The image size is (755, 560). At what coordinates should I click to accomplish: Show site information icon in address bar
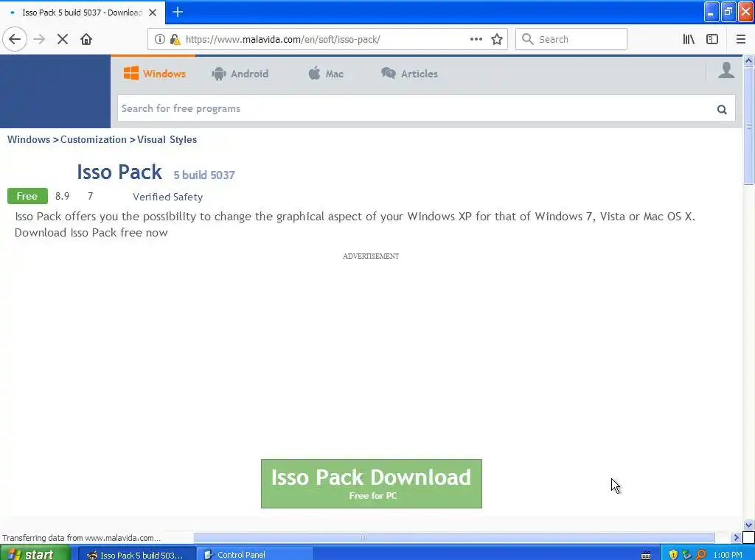tap(160, 40)
